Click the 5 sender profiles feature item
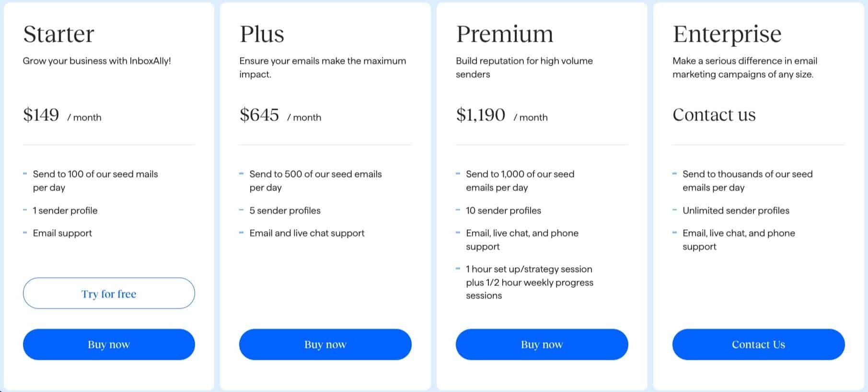This screenshot has width=868, height=392. click(286, 210)
